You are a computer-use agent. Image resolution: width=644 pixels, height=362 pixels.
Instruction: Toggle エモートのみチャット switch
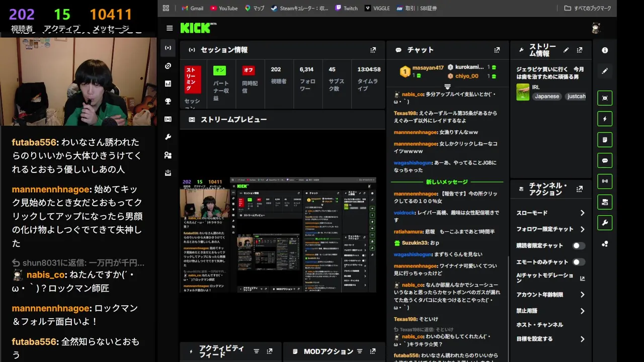point(579,262)
